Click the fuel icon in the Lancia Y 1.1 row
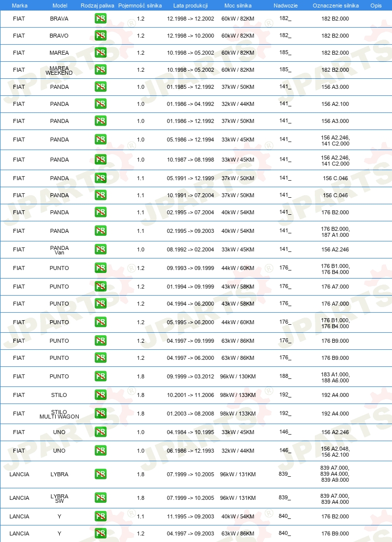The height and width of the screenshot is (542, 392). pos(100,516)
